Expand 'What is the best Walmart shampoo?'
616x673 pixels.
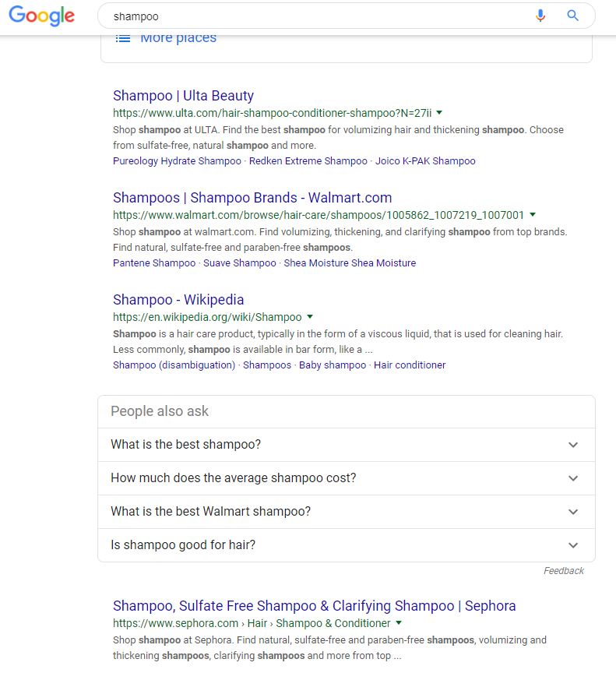(x=573, y=512)
